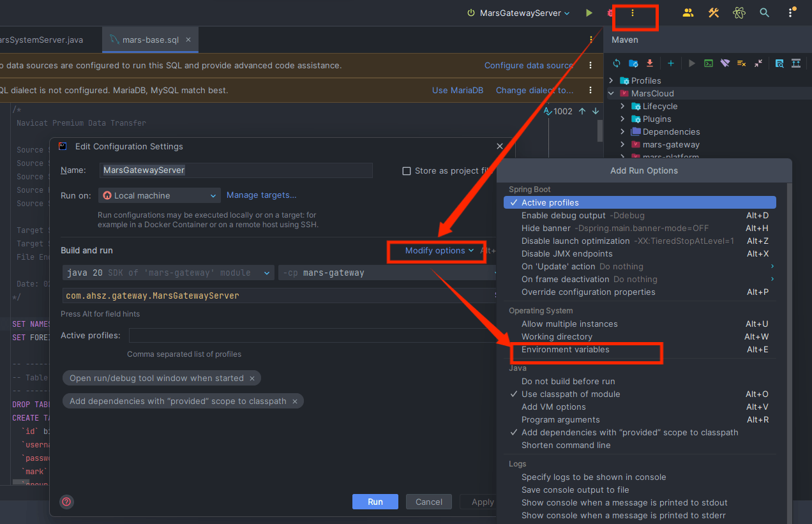Click the 1002 problems inspection indicator
Screen dimensions: 812x524
click(x=558, y=111)
